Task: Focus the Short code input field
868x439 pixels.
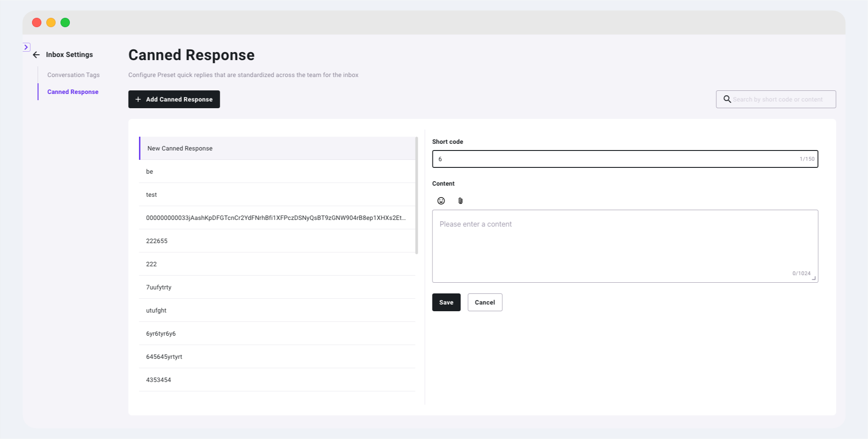Action: pyautogui.click(x=614, y=159)
